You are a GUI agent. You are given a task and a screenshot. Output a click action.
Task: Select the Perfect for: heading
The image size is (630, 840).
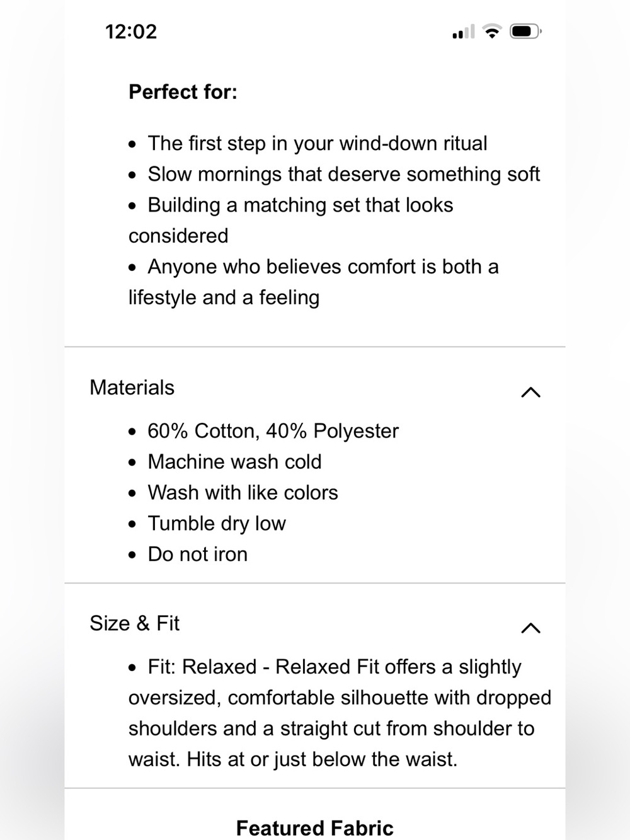pyautogui.click(x=183, y=92)
